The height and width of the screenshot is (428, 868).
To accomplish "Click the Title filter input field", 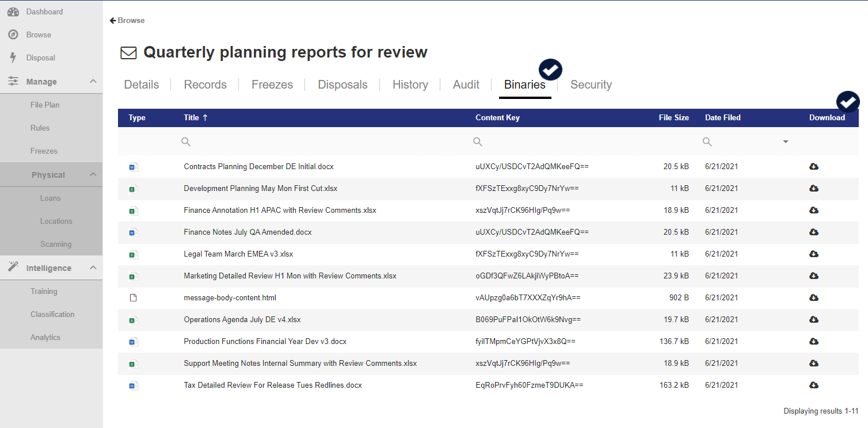I will [322, 142].
